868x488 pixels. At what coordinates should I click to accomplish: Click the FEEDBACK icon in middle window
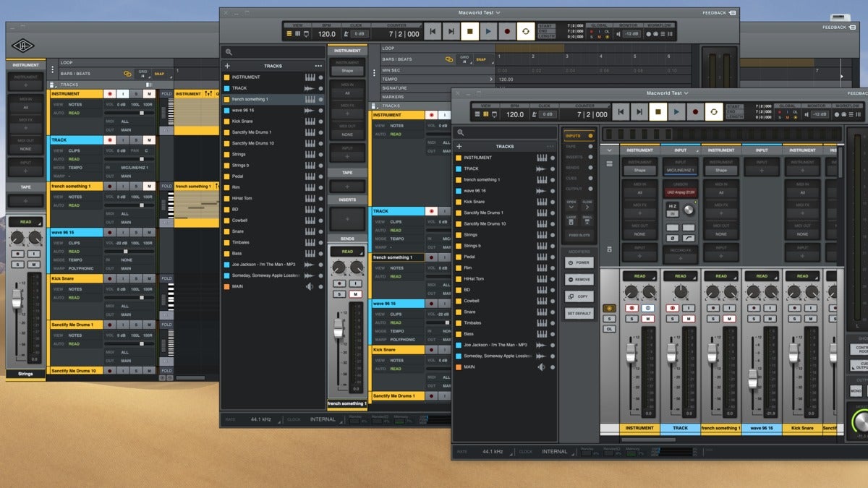tap(731, 13)
